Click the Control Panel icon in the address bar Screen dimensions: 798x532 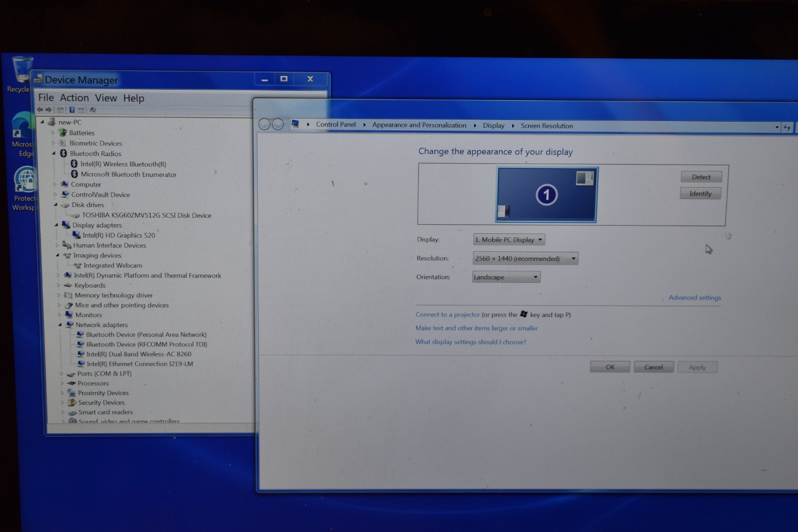[x=295, y=124]
